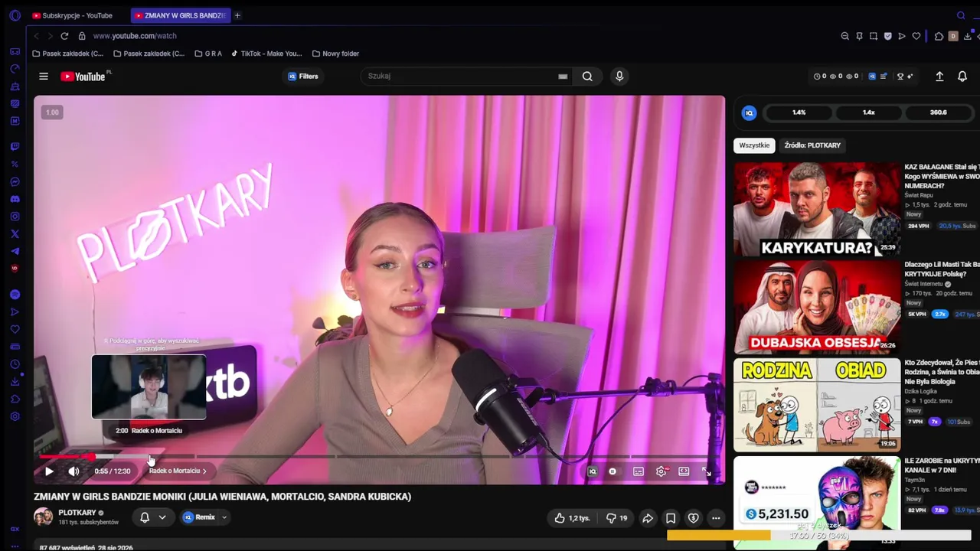The image size is (980, 551).
Task: Open the Radek o Mortalciu chapter list
Action: point(178,471)
